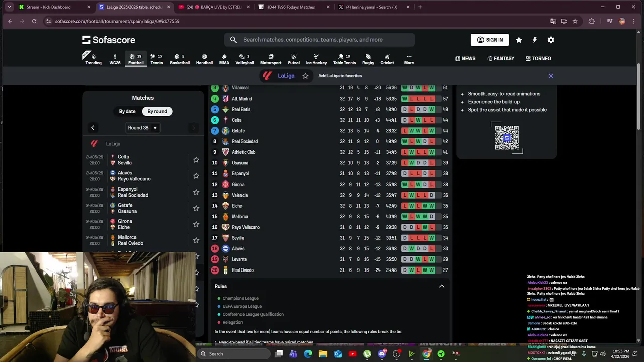Go back in Chrome
The image size is (644, 362).
(10, 21)
